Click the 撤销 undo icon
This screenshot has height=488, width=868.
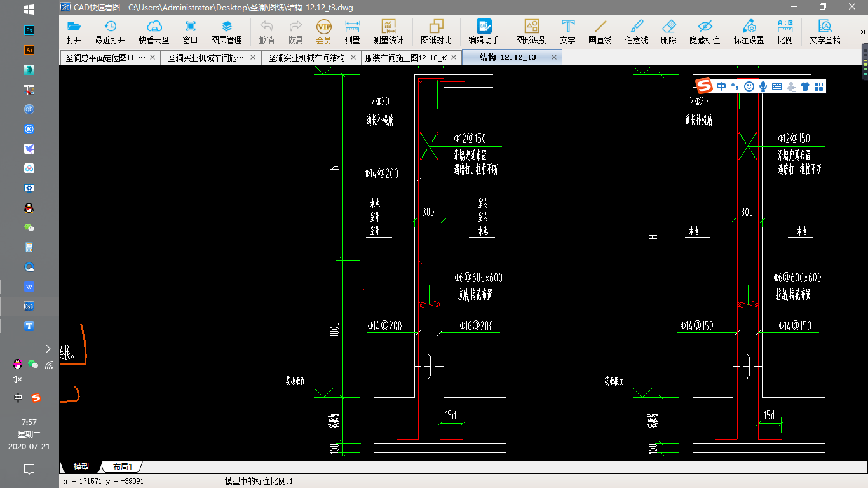267,32
